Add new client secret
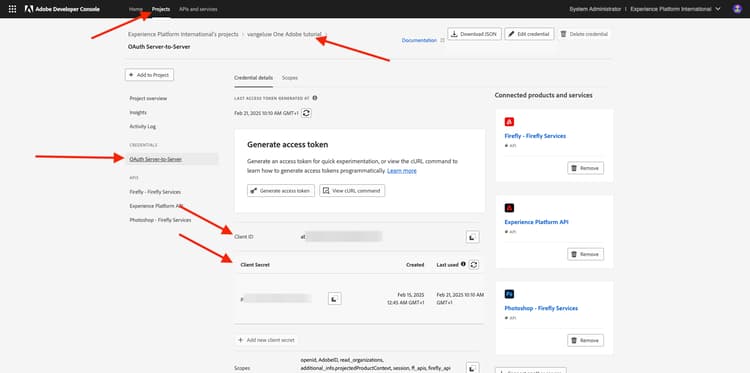 [x=266, y=340]
